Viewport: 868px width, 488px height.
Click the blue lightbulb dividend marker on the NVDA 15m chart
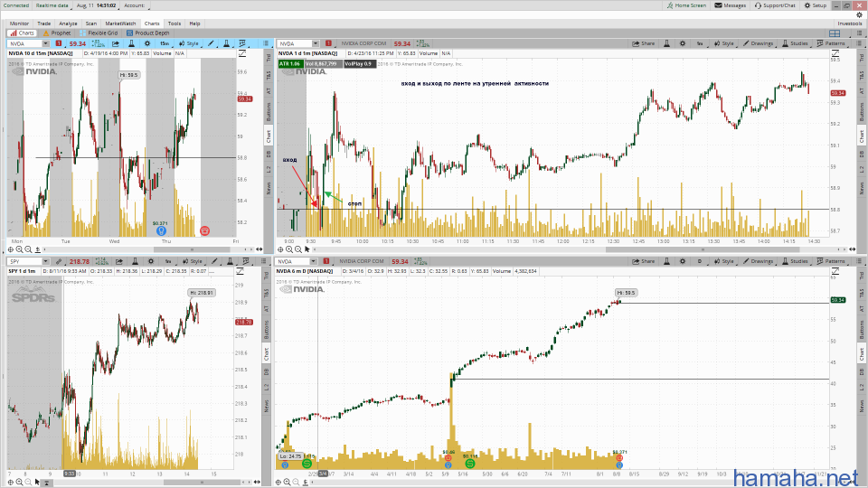pos(161,230)
